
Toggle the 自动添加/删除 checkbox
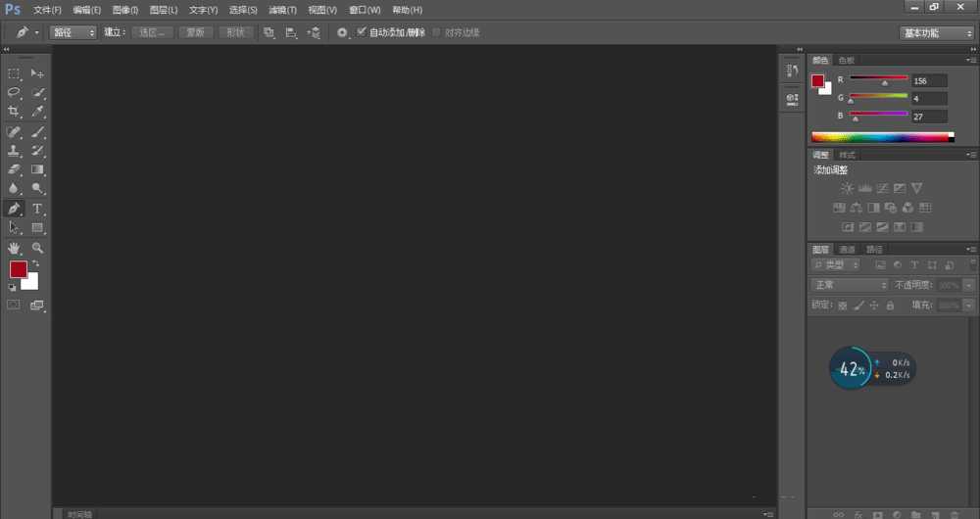(362, 32)
